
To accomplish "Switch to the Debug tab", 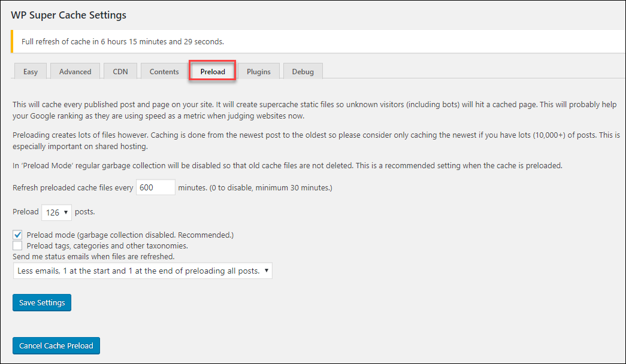I will click(x=303, y=71).
